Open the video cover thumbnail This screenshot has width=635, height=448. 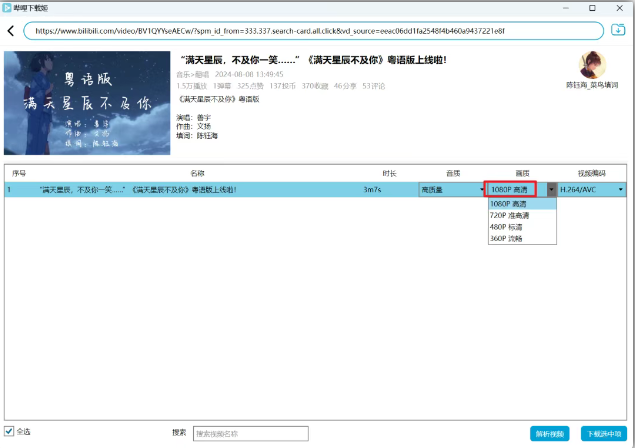(x=87, y=103)
